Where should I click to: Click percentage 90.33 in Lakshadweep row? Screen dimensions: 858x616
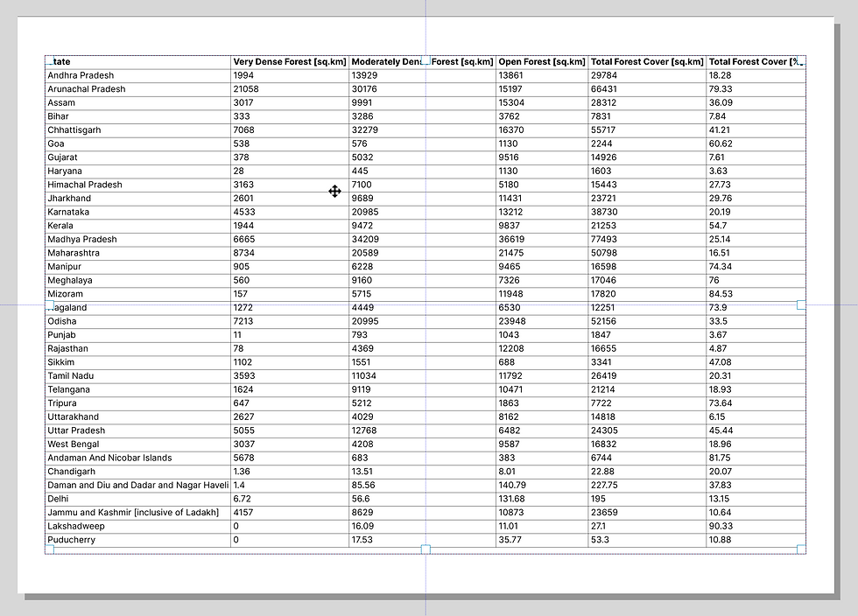721,526
